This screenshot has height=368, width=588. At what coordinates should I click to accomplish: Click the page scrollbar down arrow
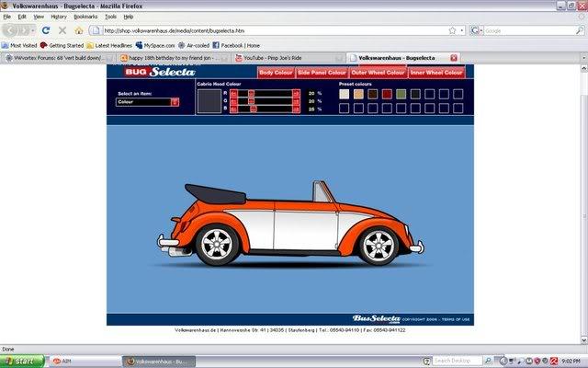(584, 339)
